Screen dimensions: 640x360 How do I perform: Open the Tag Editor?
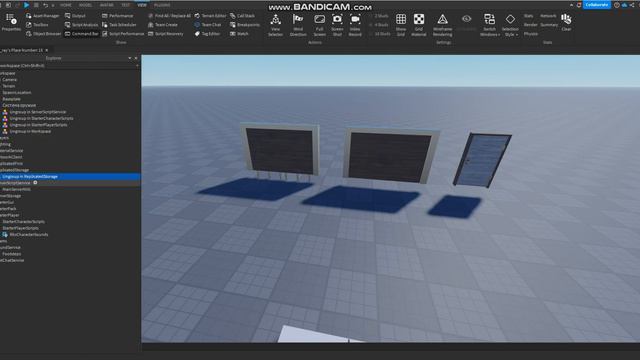pyautogui.click(x=207, y=34)
